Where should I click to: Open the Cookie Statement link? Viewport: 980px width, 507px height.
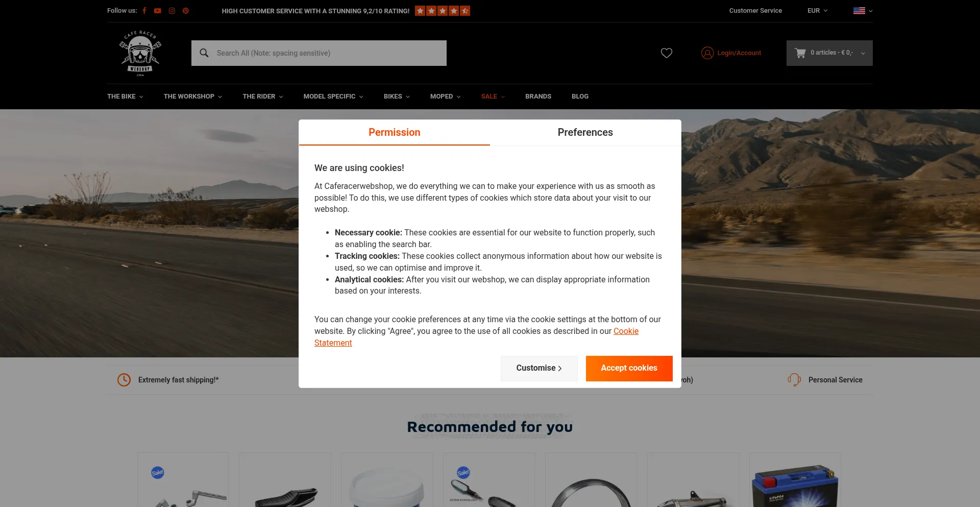click(476, 337)
